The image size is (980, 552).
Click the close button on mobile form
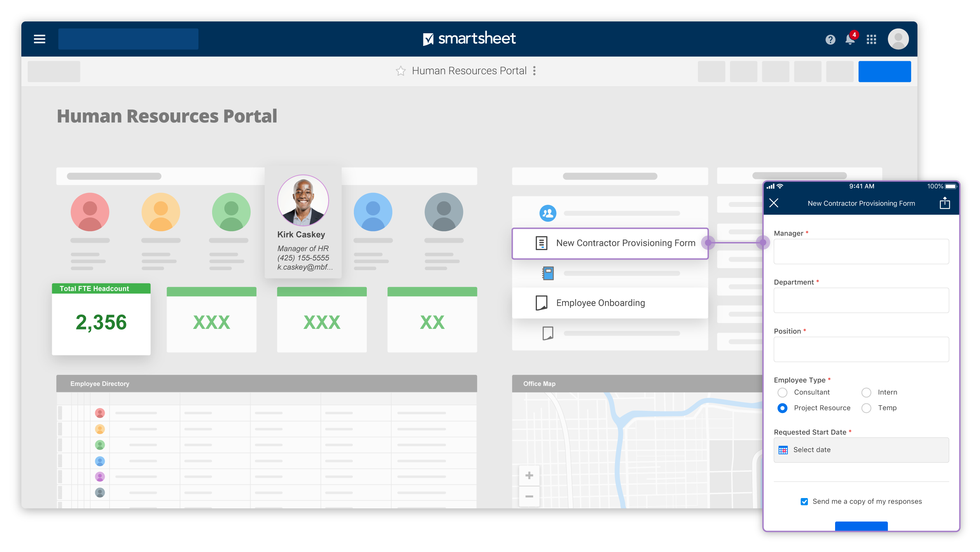point(775,203)
